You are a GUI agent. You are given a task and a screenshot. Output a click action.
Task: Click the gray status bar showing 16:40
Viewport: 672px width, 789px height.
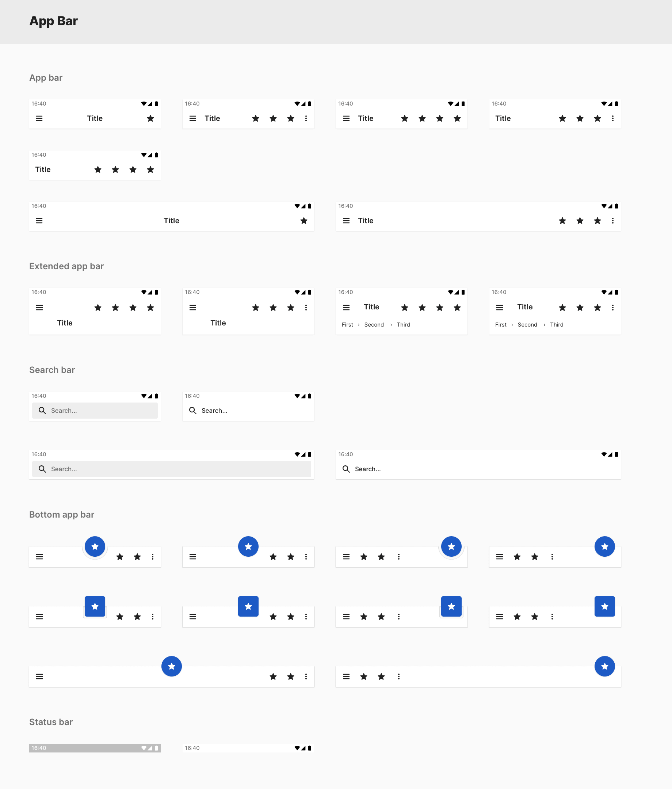[x=95, y=748]
